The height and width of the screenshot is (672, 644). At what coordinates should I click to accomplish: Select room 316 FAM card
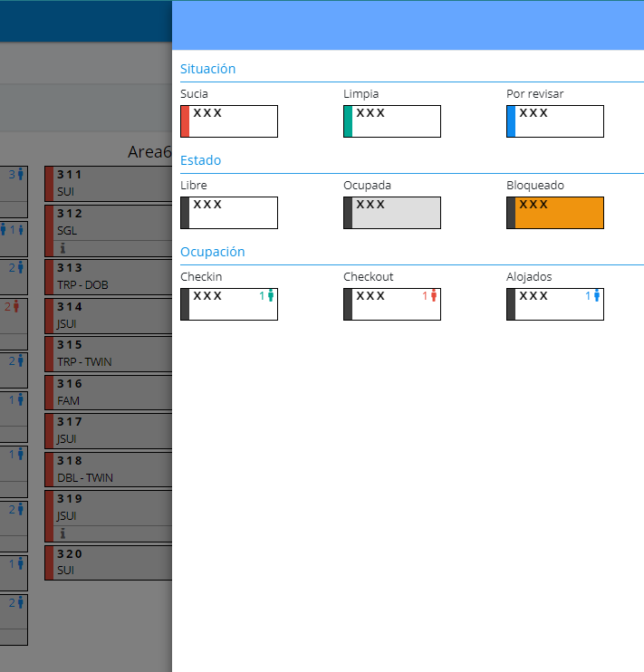coord(111,392)
